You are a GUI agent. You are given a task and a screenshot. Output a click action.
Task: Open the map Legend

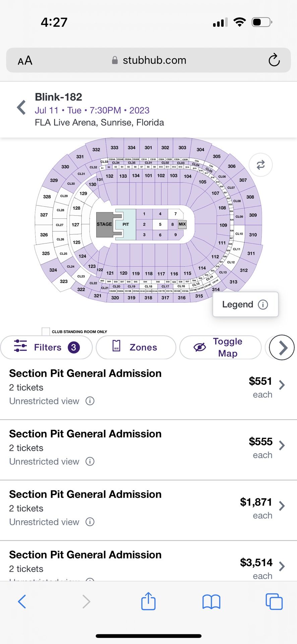point(245,305)
